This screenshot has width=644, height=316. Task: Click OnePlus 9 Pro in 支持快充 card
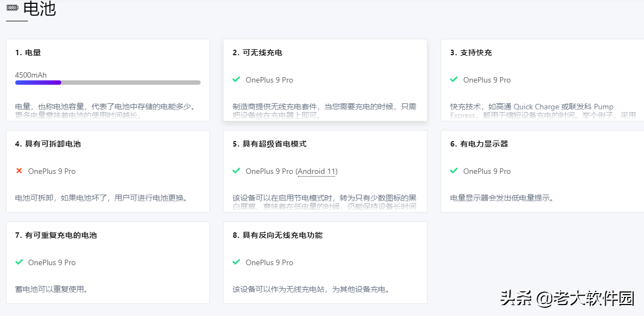tap(487, 80)
